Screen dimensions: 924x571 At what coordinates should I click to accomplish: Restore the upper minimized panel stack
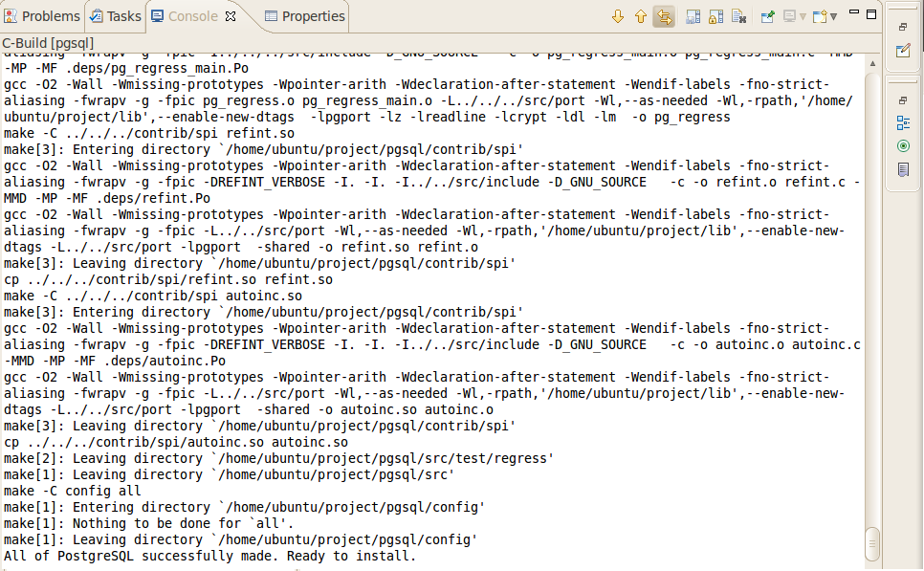tap(903, 27)
